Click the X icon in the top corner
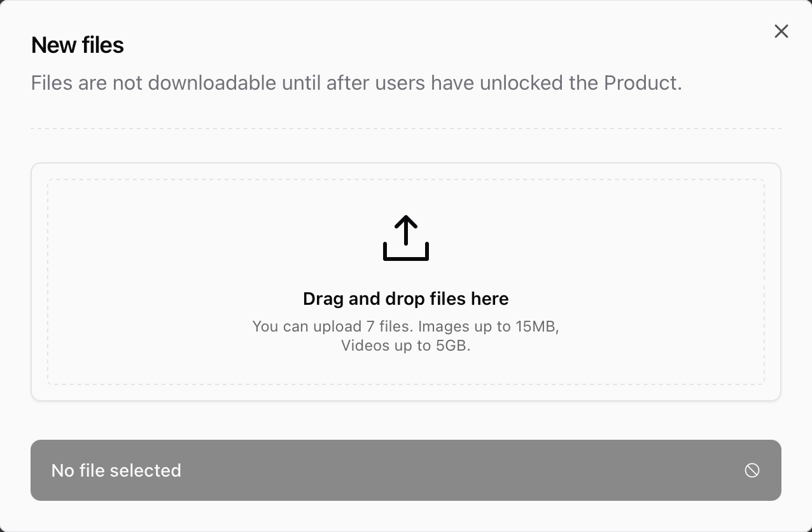The height and width of the screenshot is (532, 812). coord(781,31)
